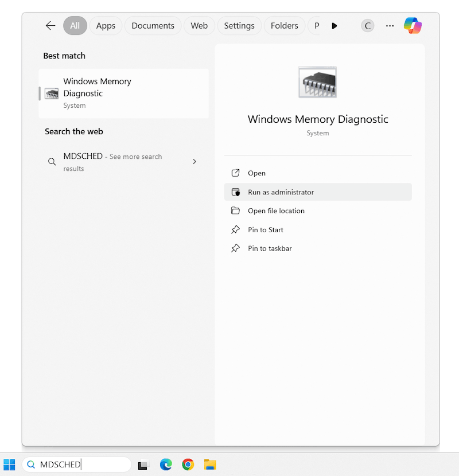The width and height of the screenshot is (459, 476).
Task: Show more filter tabs with play arrow
Action: point(334,26)
